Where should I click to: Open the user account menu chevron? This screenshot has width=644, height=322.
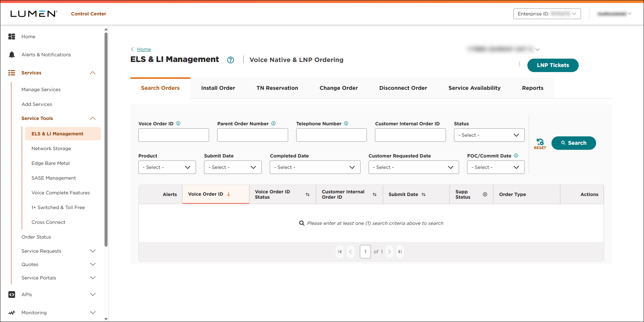pyautogui.click(x=630, y=14)
